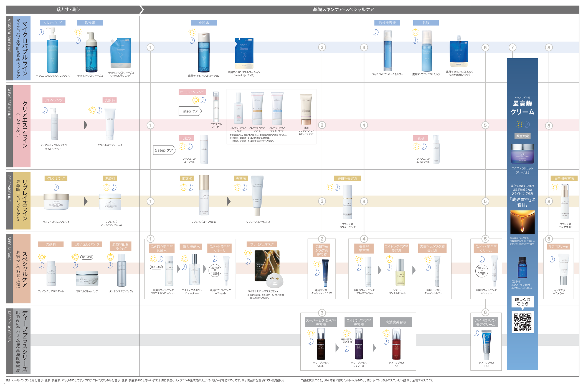588x386 pixels.
Task: Click the 日中用美容液 category label
Action: click(564, 179)
